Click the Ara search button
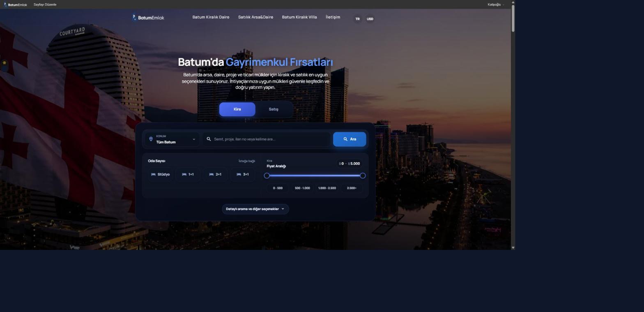This screenshot has height=312, width=644. [350, 139]
